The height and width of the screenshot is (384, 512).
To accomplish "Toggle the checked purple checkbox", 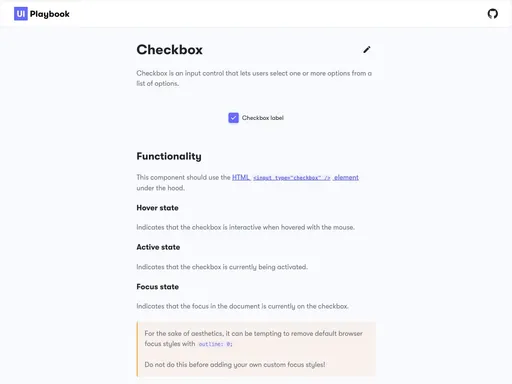I will [233, 118].
